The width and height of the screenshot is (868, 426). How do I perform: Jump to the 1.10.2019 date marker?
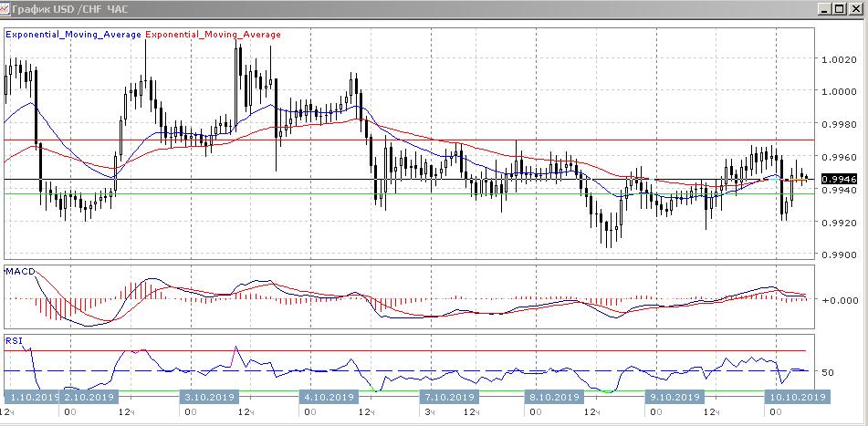point(33,398)
